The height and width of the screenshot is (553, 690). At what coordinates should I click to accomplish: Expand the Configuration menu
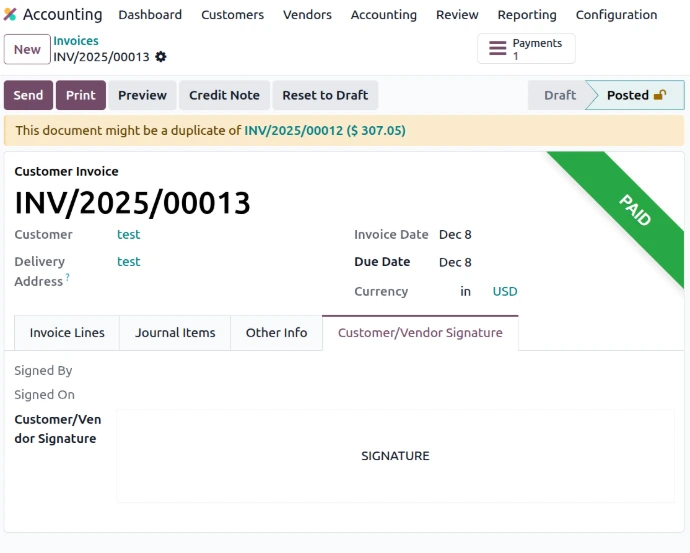pos(616,15)
